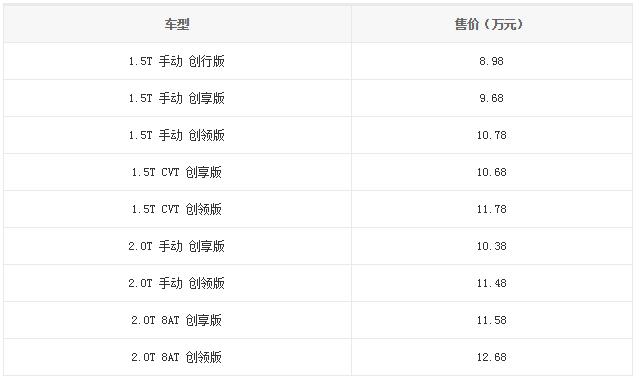Image resolution: width=639 pixels, height=381 pixels.
Task: Select the 1.5T CVT 创领版 model cell
Action: click(x=177, y=209)
